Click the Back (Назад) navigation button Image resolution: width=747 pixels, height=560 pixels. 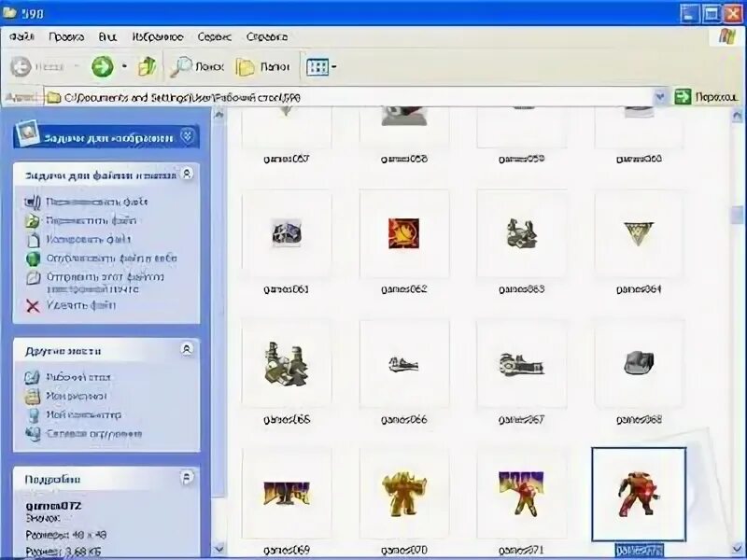37,66
